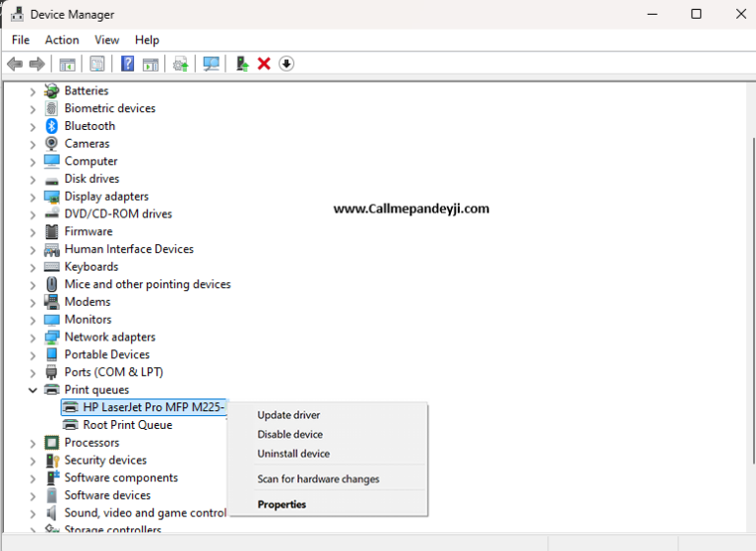
Task: Expand the Ports (COM & LPT) node
Action: tap(32, 373)
